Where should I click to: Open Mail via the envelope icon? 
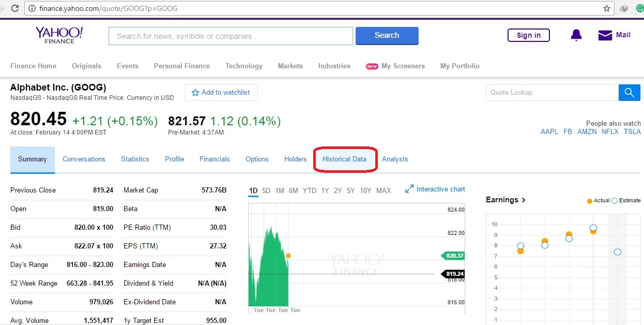605,35
